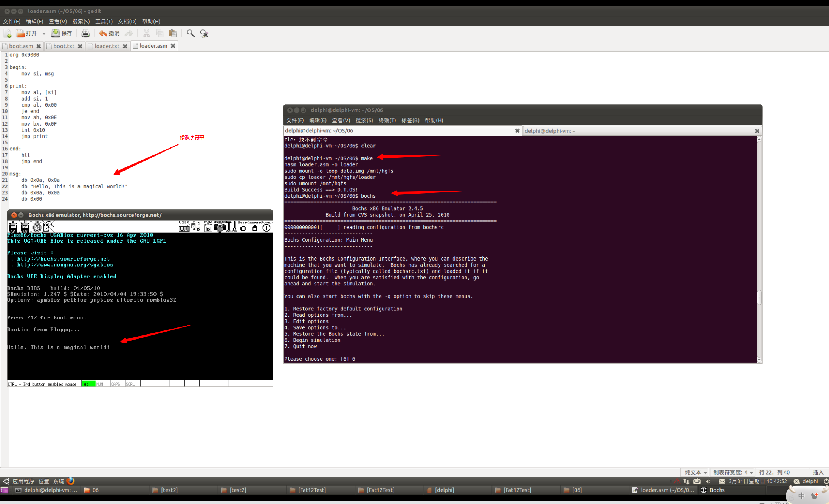Click the gedit Find magnifier icon
Viewport: 829px width, 504px height.
tap(191, 33)
